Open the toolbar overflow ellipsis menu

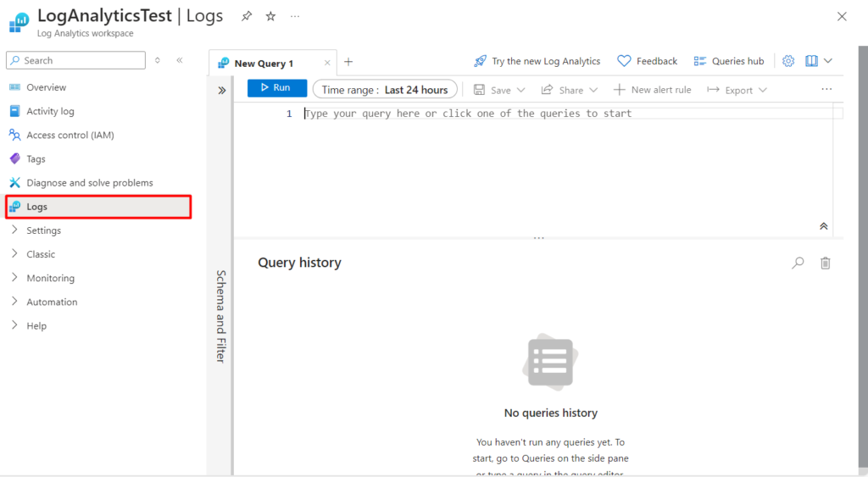pos(826,89)
